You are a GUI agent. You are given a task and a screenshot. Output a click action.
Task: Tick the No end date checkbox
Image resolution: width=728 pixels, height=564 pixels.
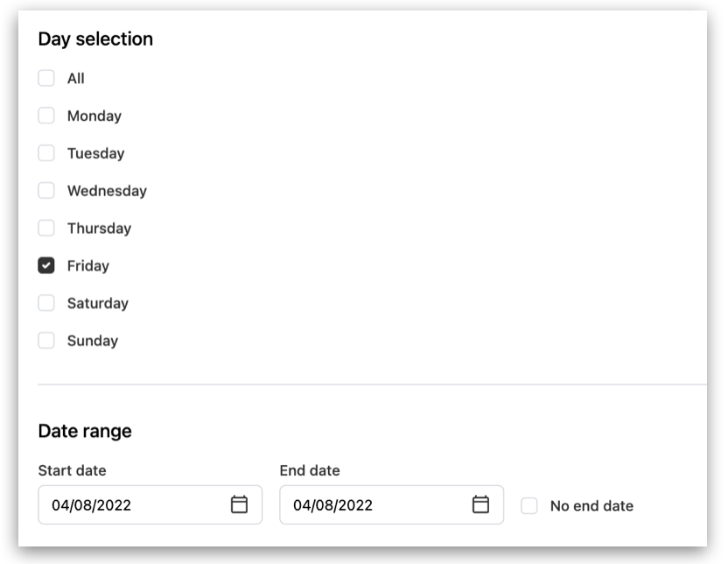coord(529,505)
